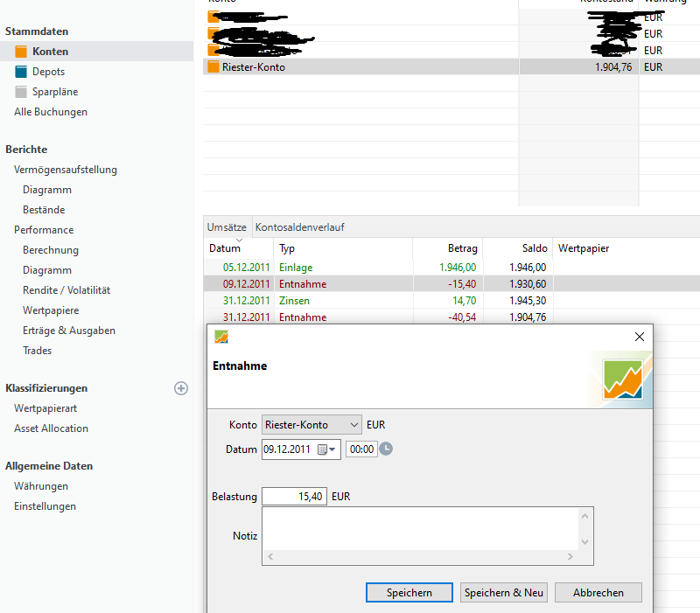Click the clock icon next to time
The height and width of the screenshot is (613, 700).
click(x=386, y=449)
